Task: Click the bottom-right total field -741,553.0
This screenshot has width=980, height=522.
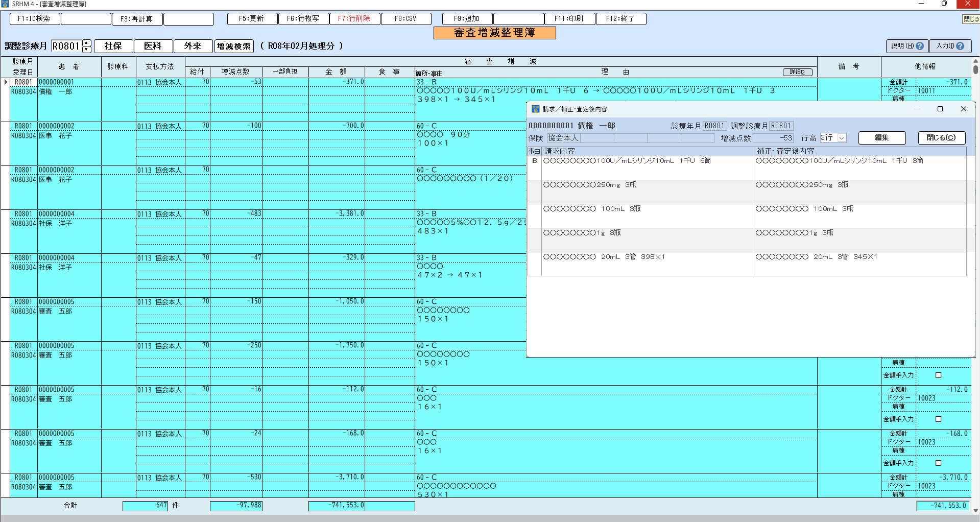Action: [x=943, y=506]
